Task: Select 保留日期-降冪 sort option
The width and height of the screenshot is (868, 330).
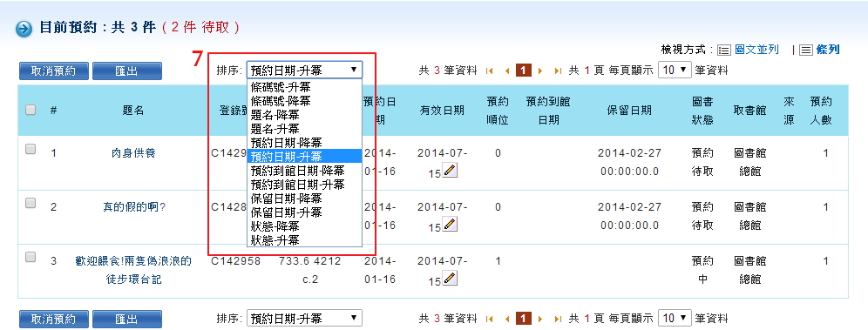Action: click(304, 198)
